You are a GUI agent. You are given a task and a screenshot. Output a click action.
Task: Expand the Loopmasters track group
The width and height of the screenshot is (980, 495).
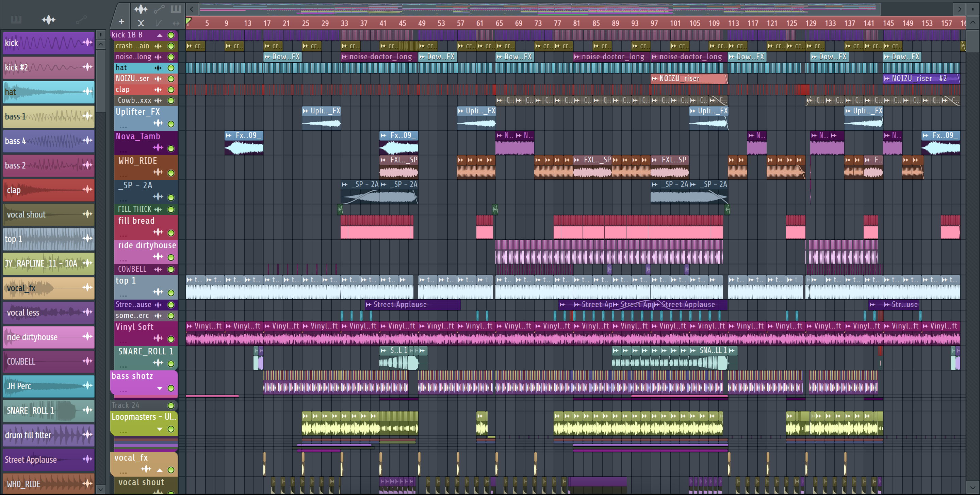(160, 429)
